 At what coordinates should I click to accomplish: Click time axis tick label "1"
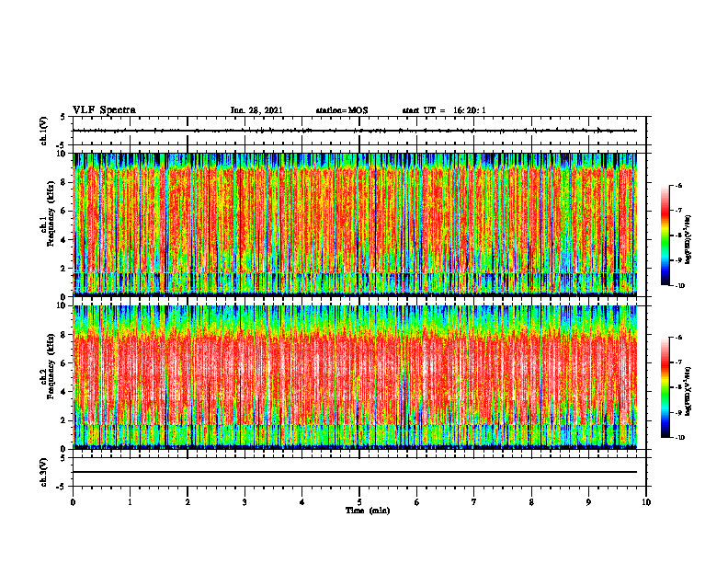[130, 502]
